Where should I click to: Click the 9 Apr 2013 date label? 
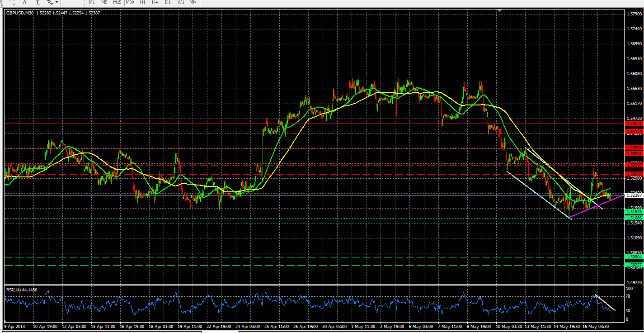pyautogui.click(x=15, y=325)
